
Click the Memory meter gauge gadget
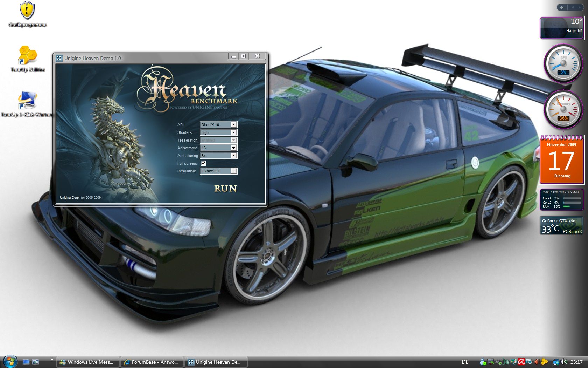563,109
